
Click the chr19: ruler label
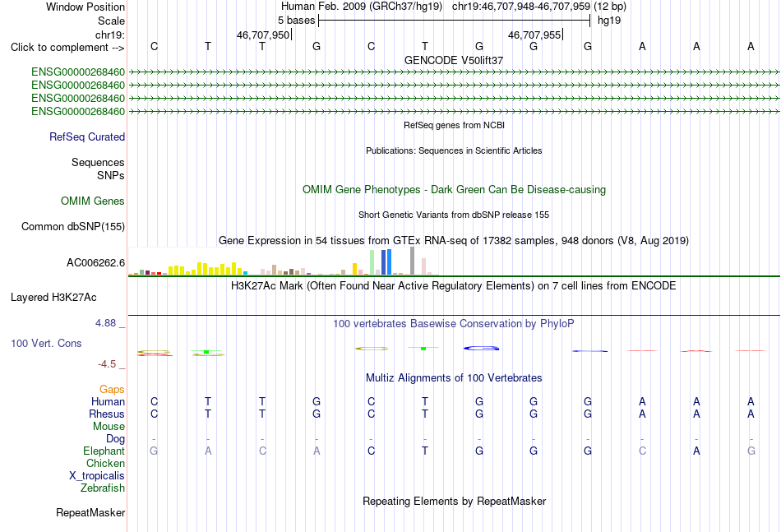(x=109, y=35)
